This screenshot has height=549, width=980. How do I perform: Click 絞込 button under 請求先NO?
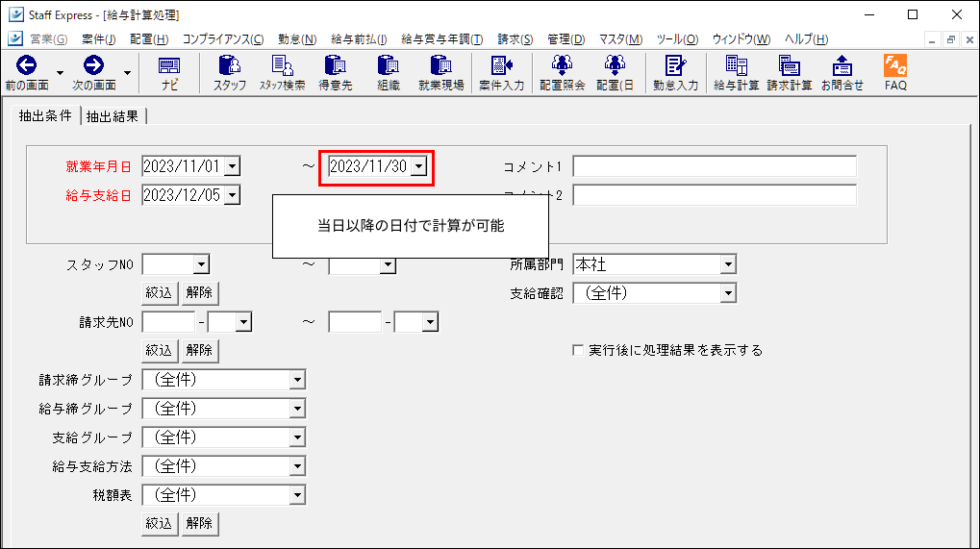pos(159,351)
